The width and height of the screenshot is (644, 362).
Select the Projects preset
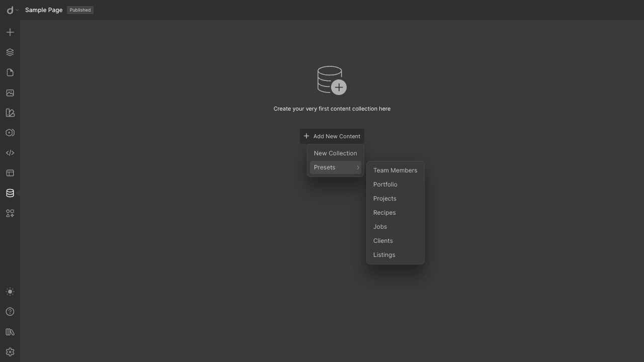pos(395,199)
